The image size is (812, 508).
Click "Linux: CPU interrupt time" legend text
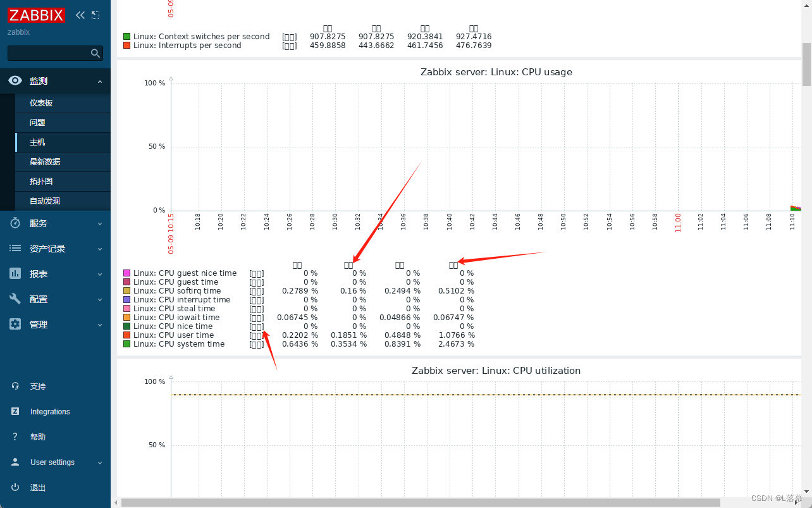(182, 300)
